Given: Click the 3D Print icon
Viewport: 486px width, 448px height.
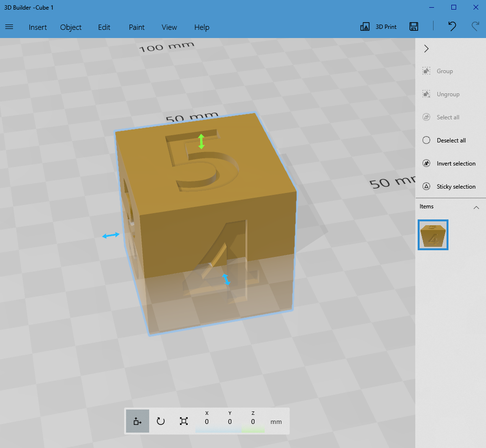Looking at the screenshot, I should [378, 26].
